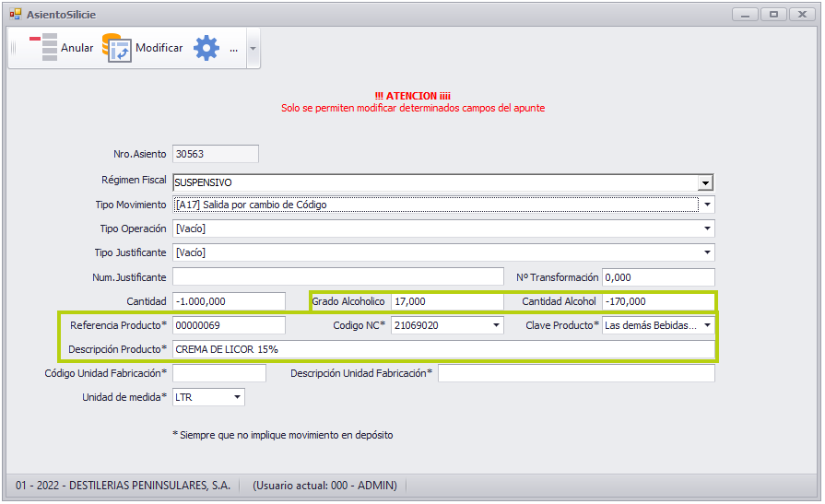Open the Tipo Movimiento dropdown arrow

[x=707, y=205]
